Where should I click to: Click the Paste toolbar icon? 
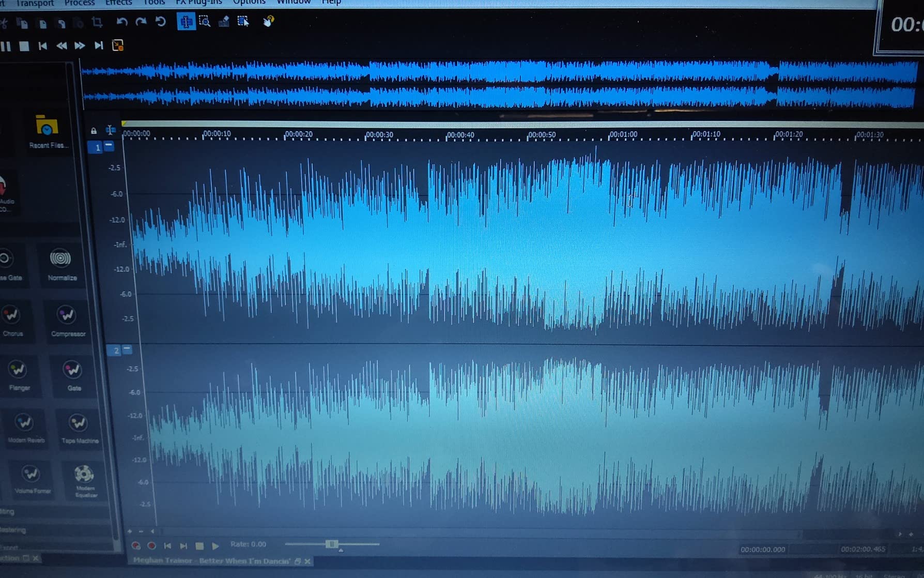(x=42, y=23)
